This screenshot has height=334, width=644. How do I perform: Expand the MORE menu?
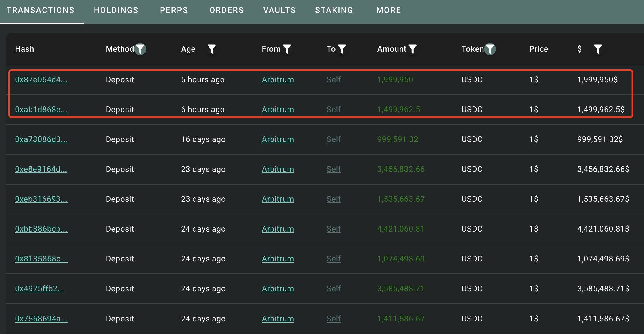[x=388, y=10]
